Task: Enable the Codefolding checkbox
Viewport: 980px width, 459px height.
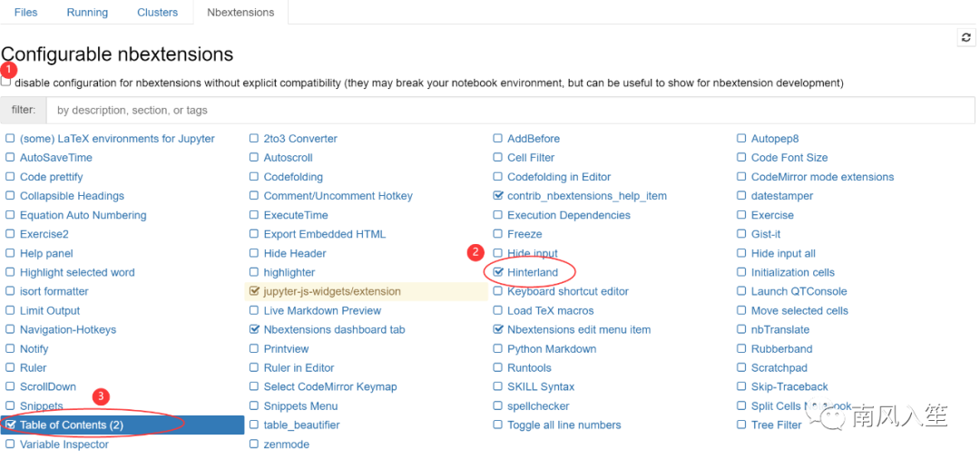Action: (254, 177)
